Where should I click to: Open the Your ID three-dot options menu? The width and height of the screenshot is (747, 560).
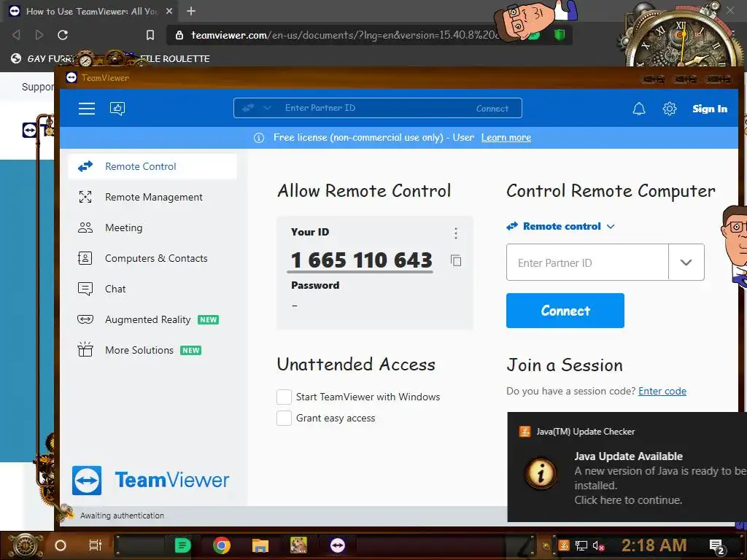456,233
